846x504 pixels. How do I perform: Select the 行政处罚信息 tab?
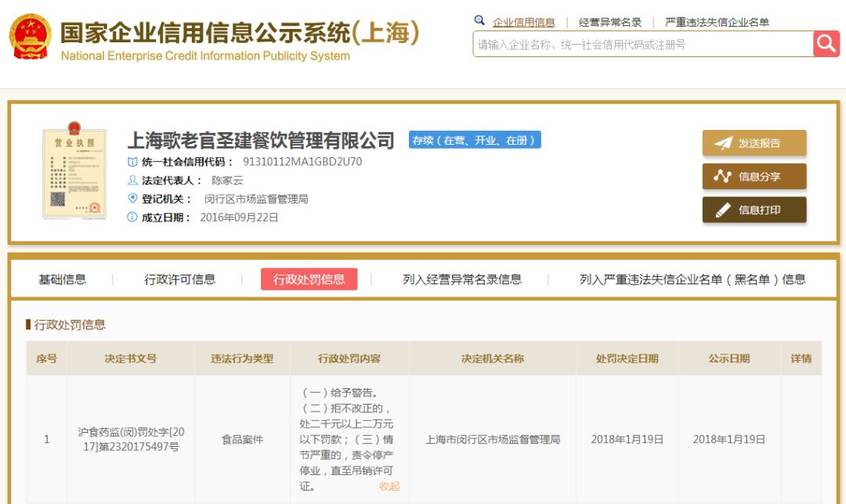coord(309,279)
